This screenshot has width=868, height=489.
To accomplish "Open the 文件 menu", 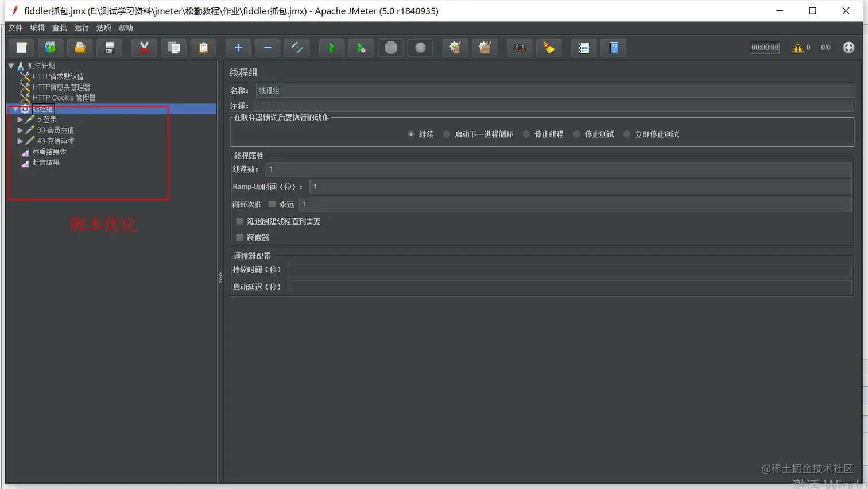I will [15, 28].
